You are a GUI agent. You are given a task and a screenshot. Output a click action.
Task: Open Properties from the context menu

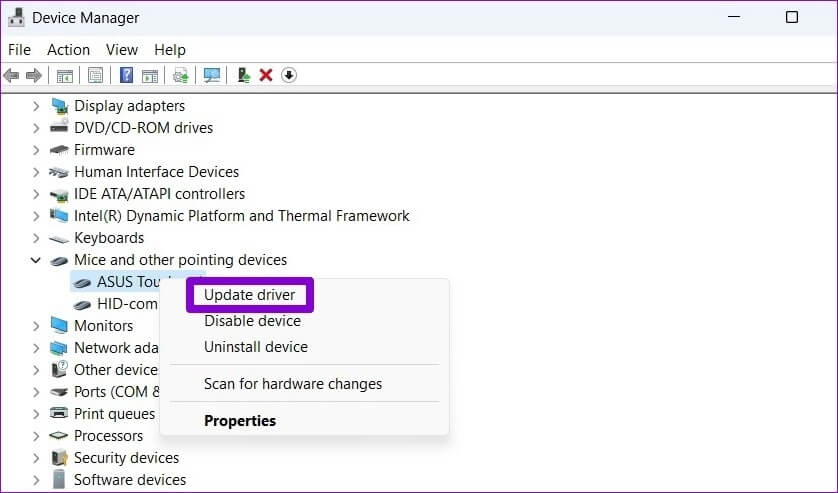point(240,421)
